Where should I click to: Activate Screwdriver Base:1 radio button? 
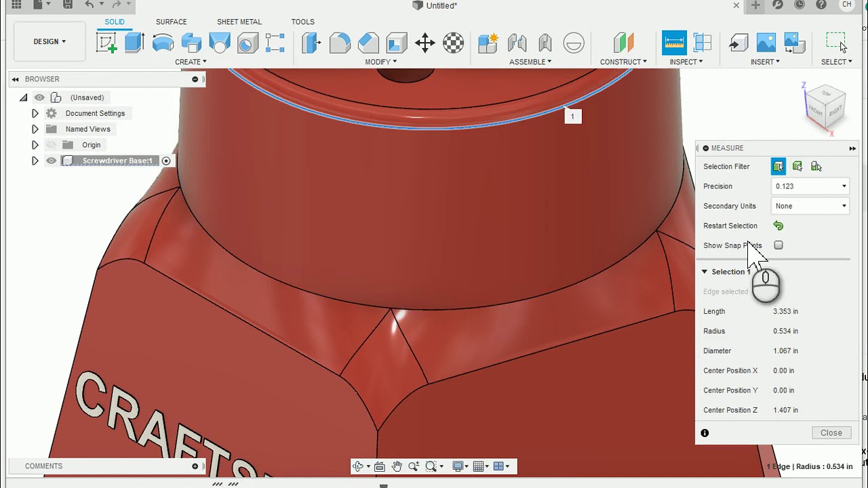click(x=166, y=161)
